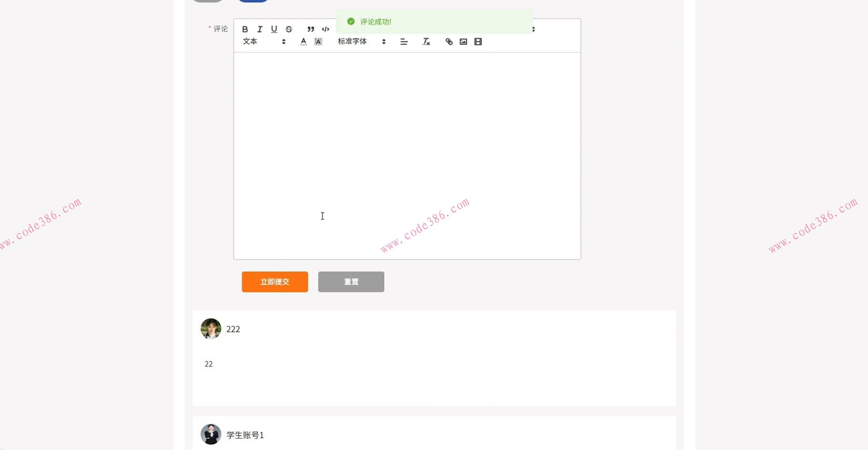Image resolution: width=868 pixels, height=450 pixels.
Task: Open the 文本 heading dropdown
Action: click(264, 42)
